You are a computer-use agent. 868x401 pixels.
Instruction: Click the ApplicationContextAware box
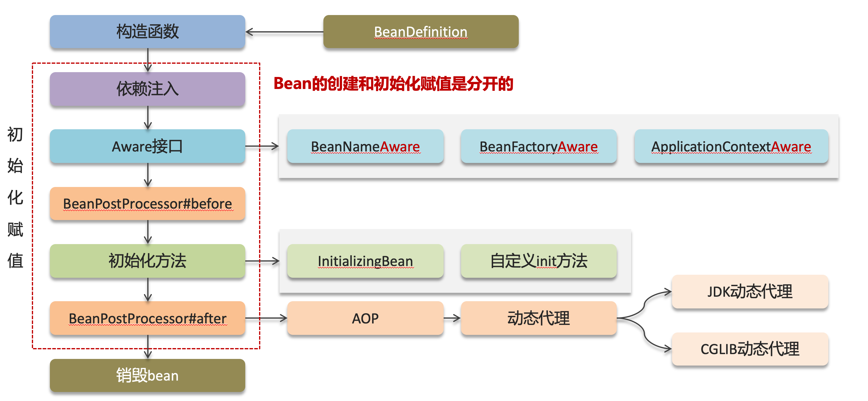pyautogui.click(x=731, y=146)
